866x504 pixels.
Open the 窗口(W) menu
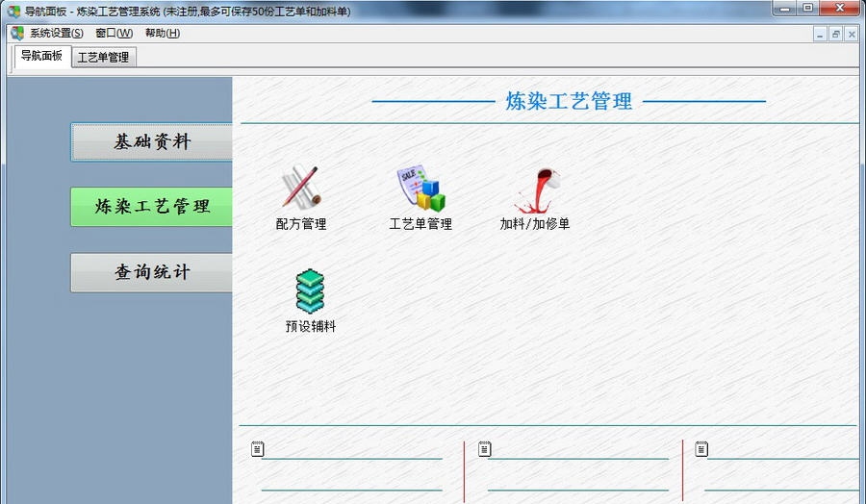point(114,33)
